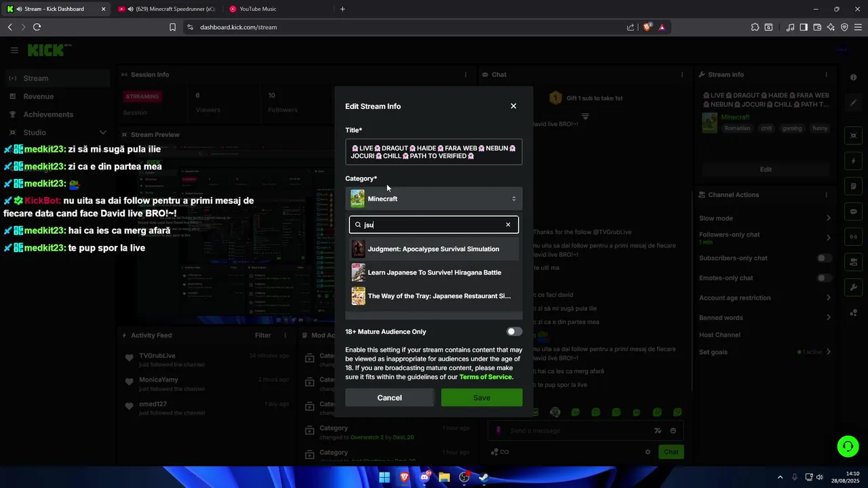Screen dimensions: 868x488
Task: Open the Brave VPN shield icon
Action: (x=844, y=27)
